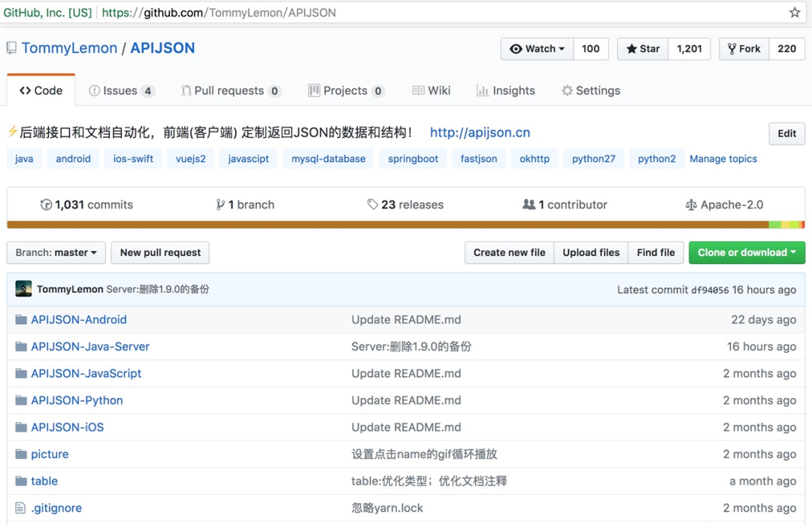
Task: Expand the Clone or download menu
Action: pyautogui.click(x=747, y=252)
